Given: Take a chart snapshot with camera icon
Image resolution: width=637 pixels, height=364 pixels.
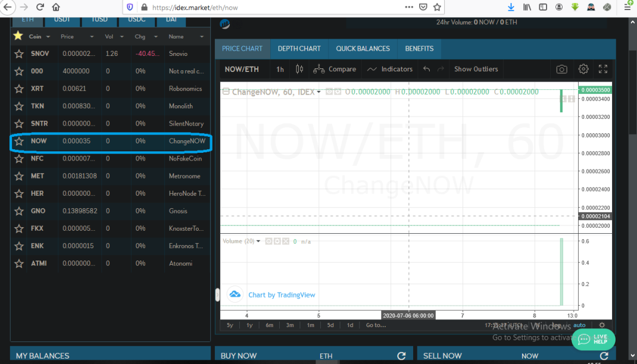Looking at the screenshot, I should click(x=562, y=70).
